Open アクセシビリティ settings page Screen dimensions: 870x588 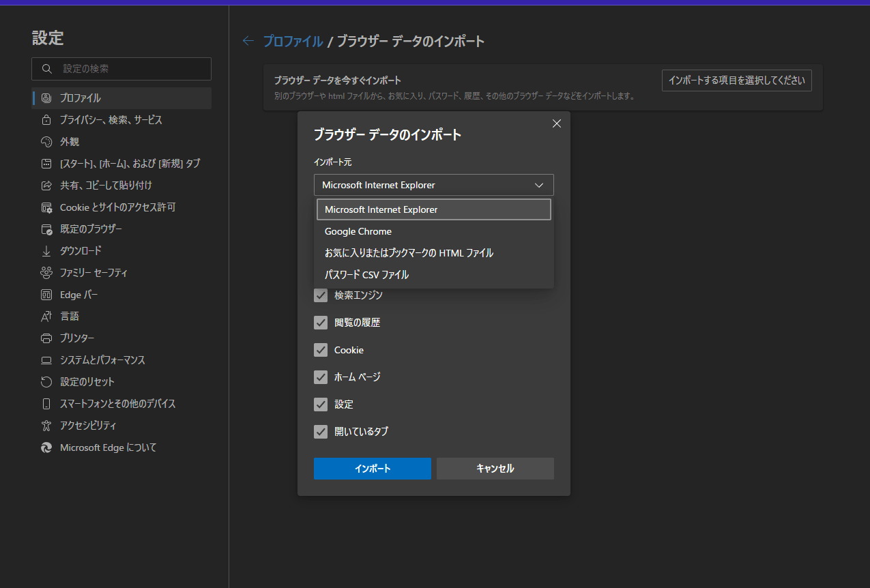tap(121, 426)
